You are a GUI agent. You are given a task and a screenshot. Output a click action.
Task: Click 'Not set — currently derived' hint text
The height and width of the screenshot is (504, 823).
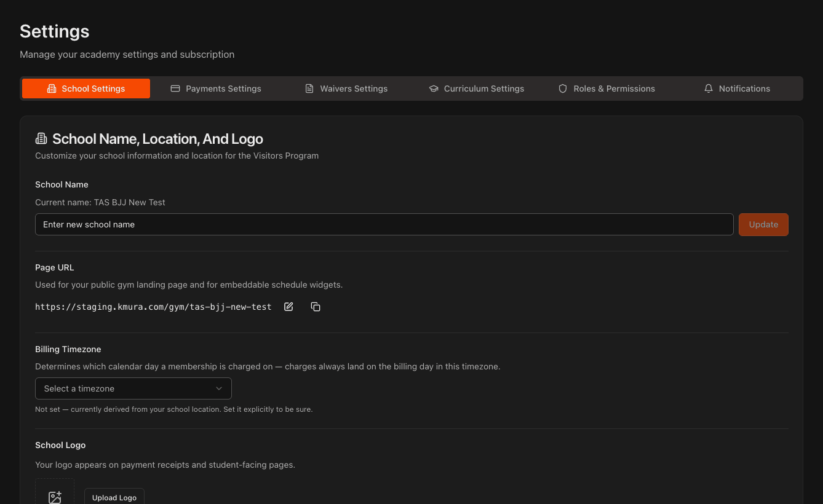(x=174, y=409)
